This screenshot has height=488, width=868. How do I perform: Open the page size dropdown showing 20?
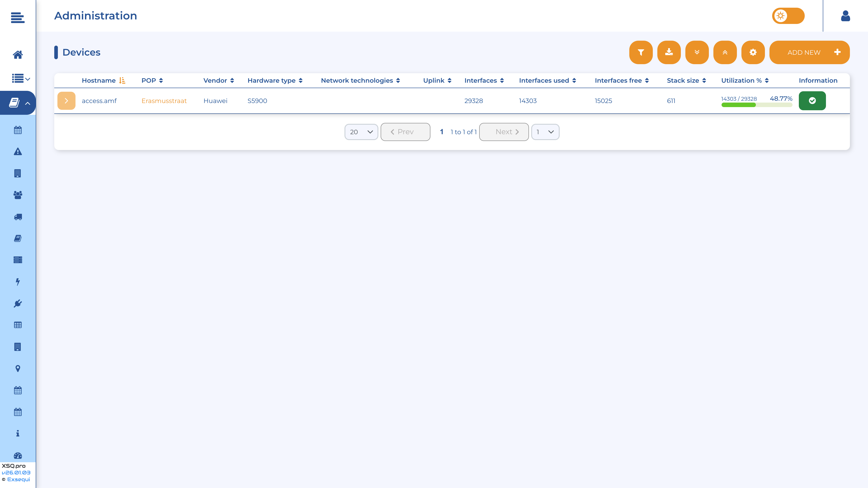[x=361, y=132]
